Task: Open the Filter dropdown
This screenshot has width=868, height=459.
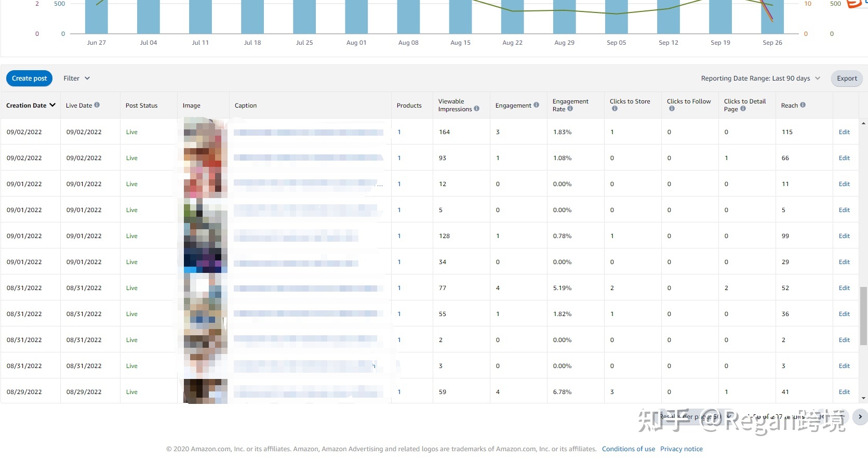Action: [x=76, y=78]
